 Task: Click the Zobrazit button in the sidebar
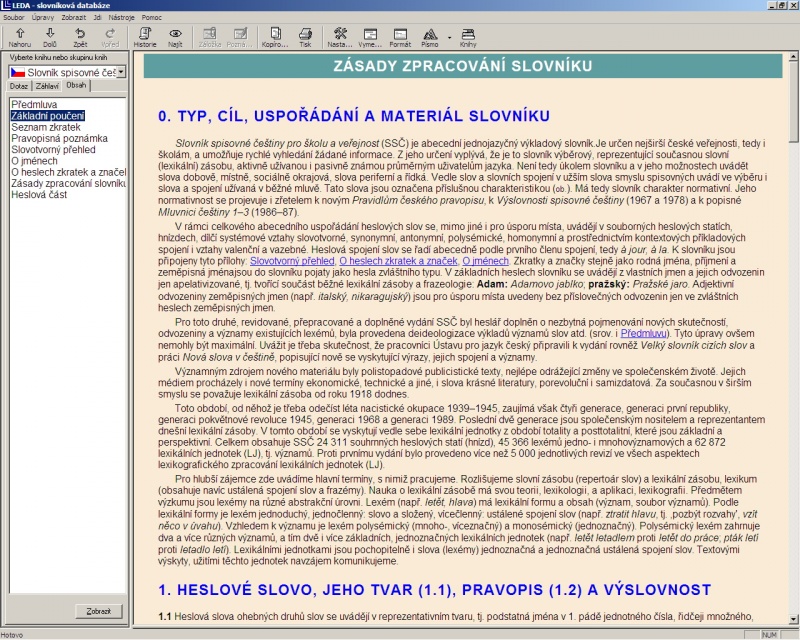(x=98, y=611)
